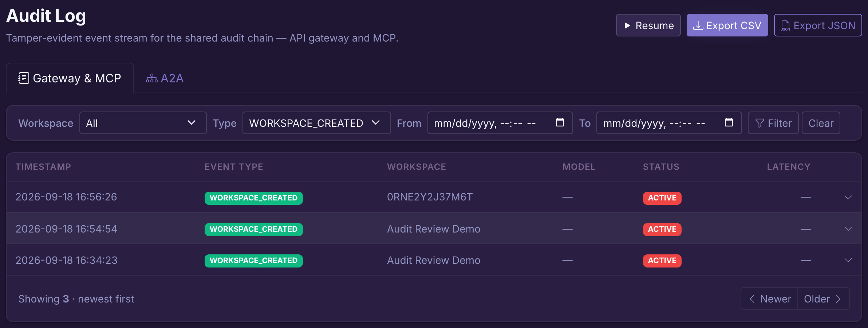The width and height of the screenshot is (868, 328).
Task: Click workspace ID 0RNE2Y2J37M6T
Action: 430,197
